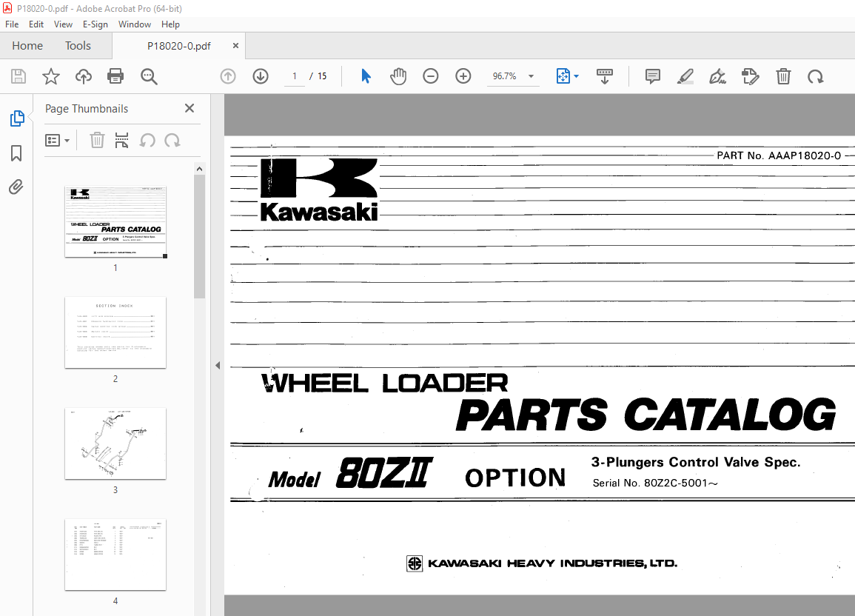855x616 pixels.
Task: Open the View menu
Action: (63, 24)
